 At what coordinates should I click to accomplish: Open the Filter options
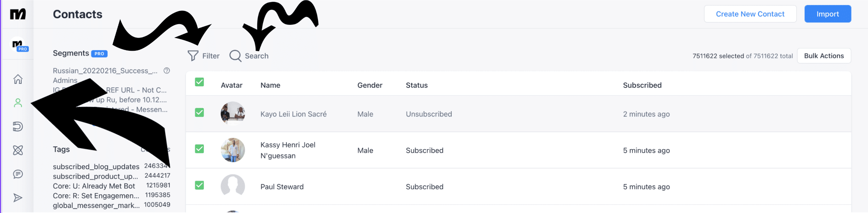(x=204, y=56)
